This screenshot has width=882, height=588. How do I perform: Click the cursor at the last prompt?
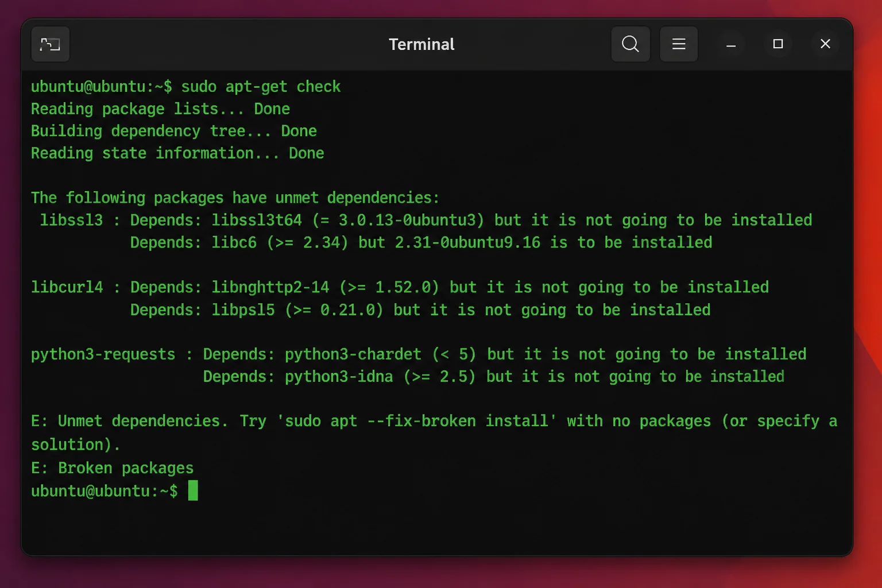coord(193,491)
